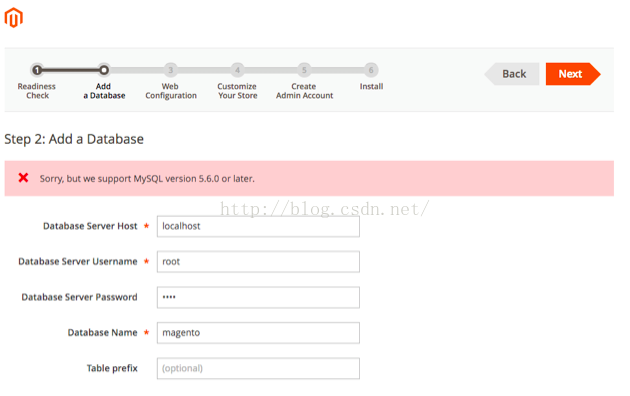Image resolution: width=630 pixels, height=396 pixels.
Task: Click the Magento logo icon
Action: click(14, 18)
